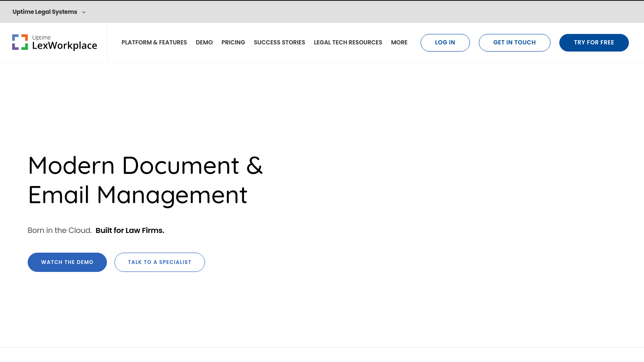Open the Platform & Features menu
644x362 pixels.
[154, 42]
